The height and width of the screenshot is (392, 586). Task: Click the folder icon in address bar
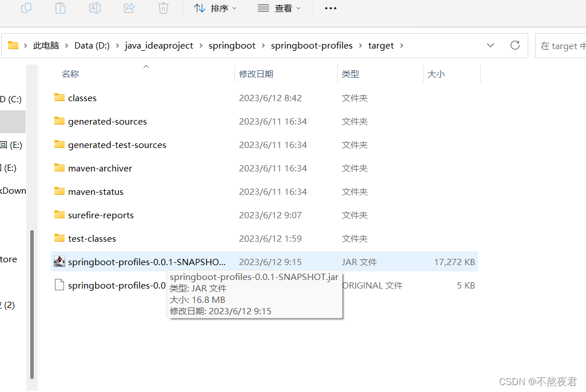[x=13, y=45]
